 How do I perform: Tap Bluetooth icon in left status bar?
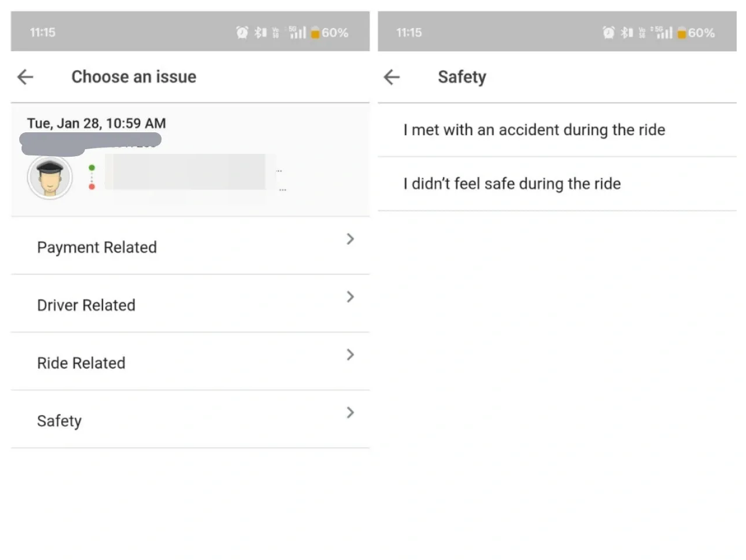coord(259,33)
